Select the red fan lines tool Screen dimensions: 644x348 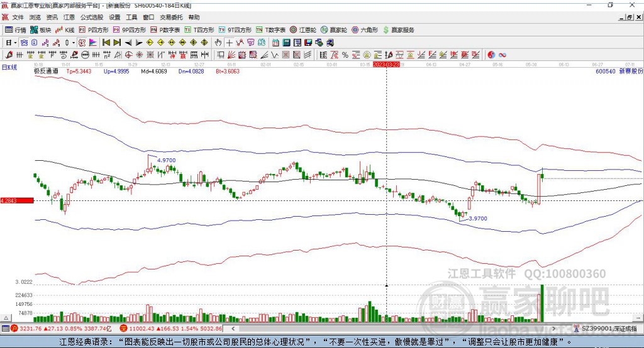231,55
